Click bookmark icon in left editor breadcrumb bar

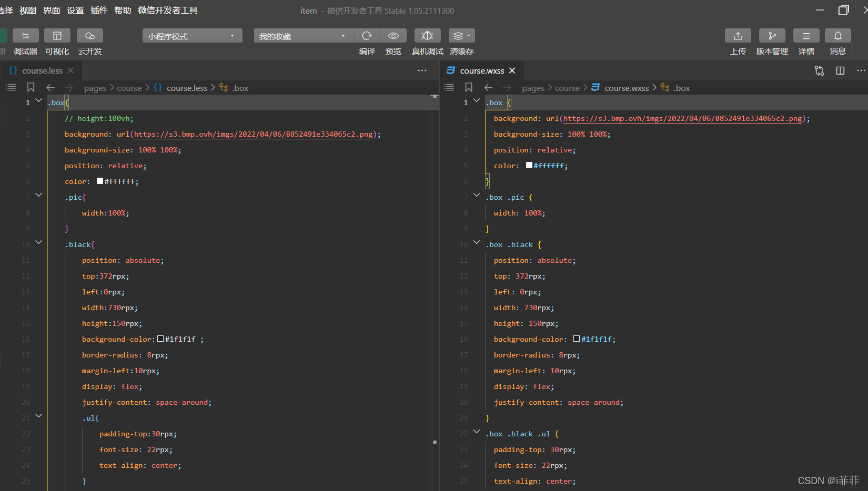pos(31,87)
